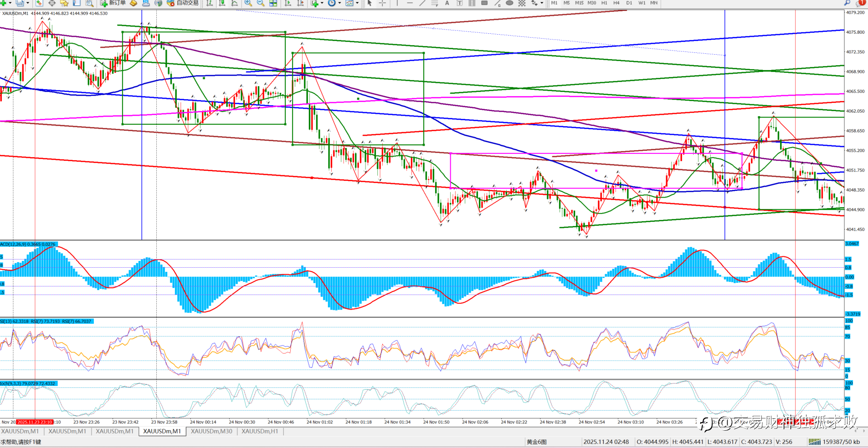Show the Navigator panel star-folder icon
This screenshot has height=448, width=868.
(64, 3)
